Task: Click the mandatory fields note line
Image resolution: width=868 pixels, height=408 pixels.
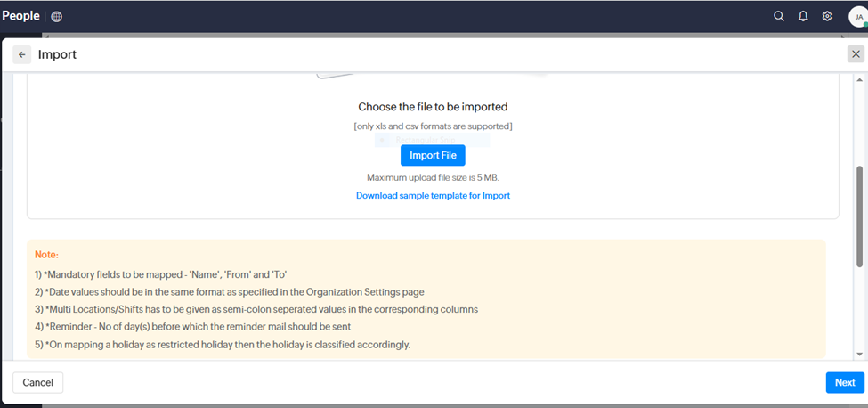Action: pyautogui.click(x=160, y=273)
